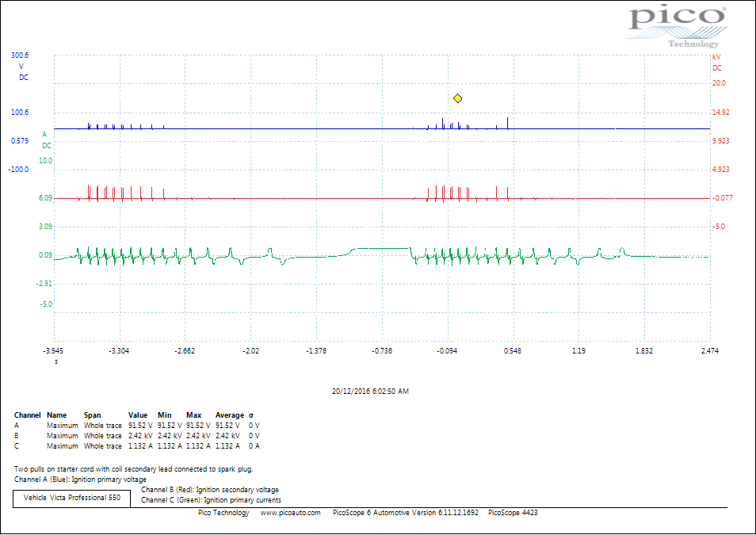Click the Average column header

pos(230,415)
